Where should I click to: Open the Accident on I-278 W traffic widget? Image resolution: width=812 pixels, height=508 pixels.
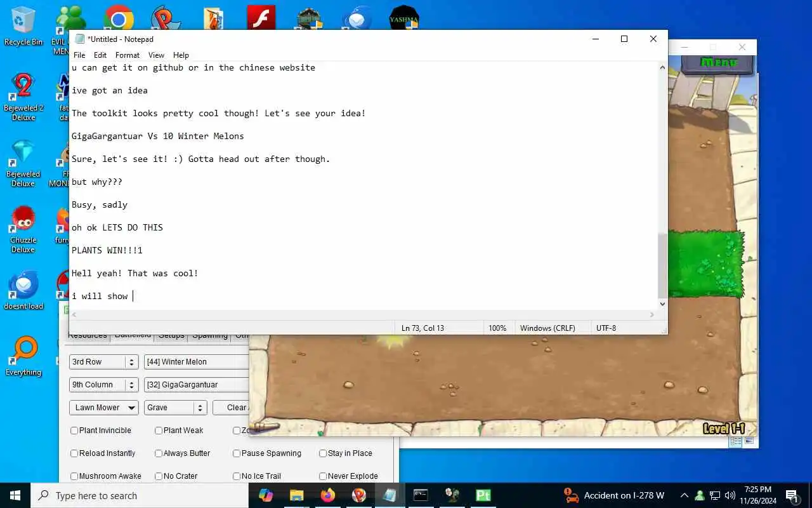point(614,495)
